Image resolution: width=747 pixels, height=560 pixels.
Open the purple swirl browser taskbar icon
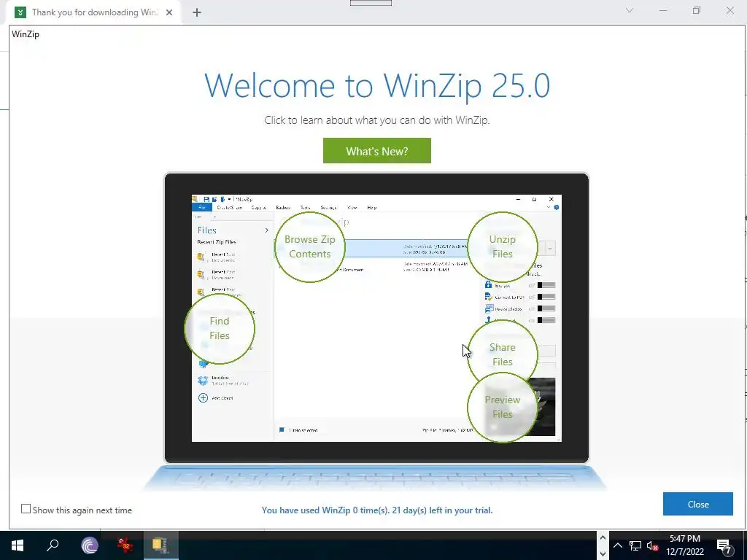click(x=89, y=545)
